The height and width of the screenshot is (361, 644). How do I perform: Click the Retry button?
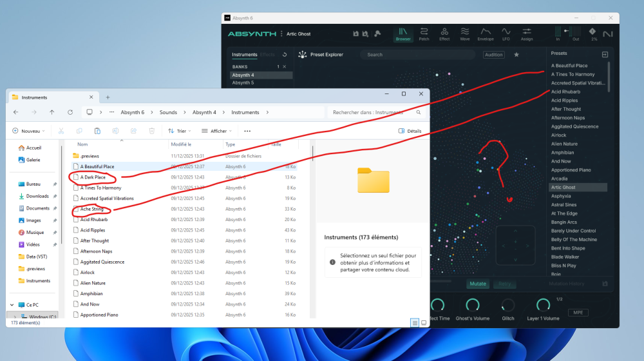(504, 284)
